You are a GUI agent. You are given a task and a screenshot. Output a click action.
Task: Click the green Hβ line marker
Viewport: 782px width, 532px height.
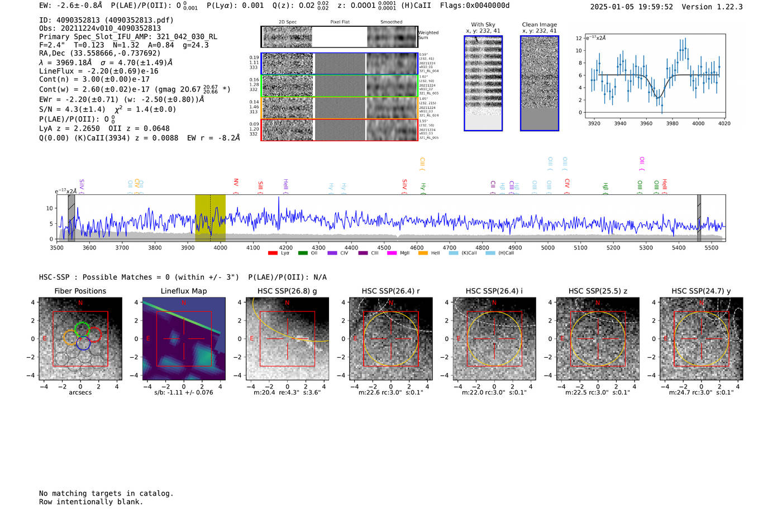coord(605,188)
